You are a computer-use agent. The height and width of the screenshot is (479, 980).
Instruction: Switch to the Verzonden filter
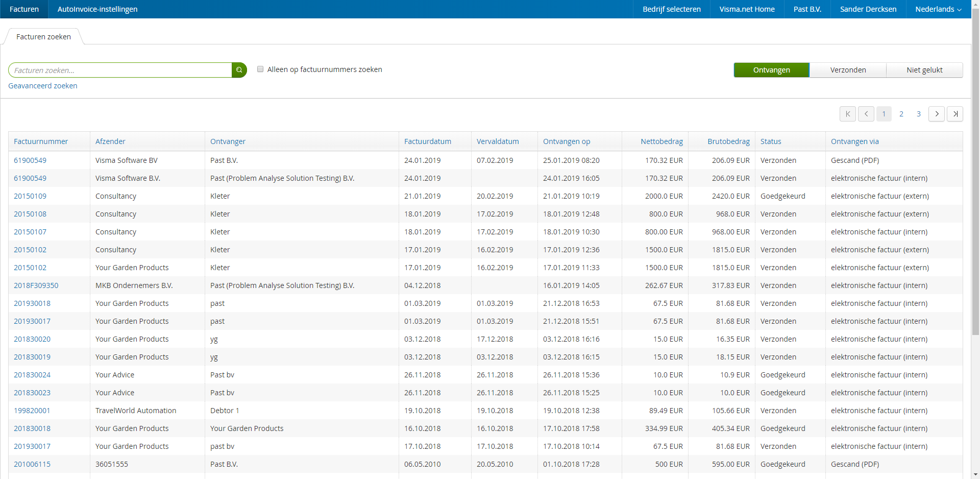[848, 70]
